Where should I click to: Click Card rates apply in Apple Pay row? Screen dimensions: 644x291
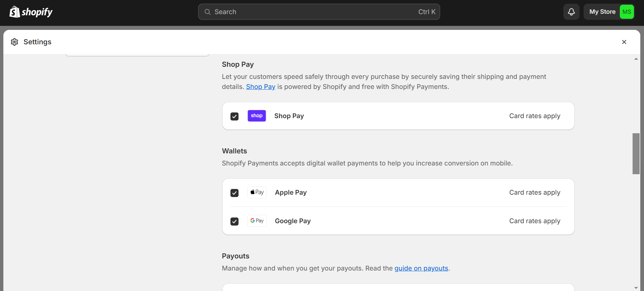click(535, 192)
